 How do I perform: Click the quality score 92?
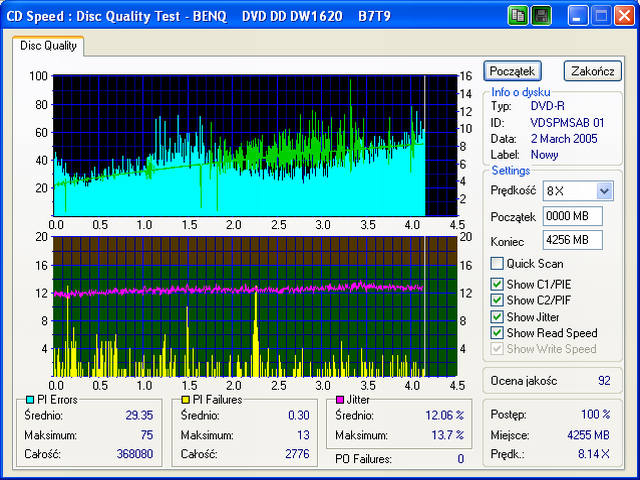click(x=604, y=381)
